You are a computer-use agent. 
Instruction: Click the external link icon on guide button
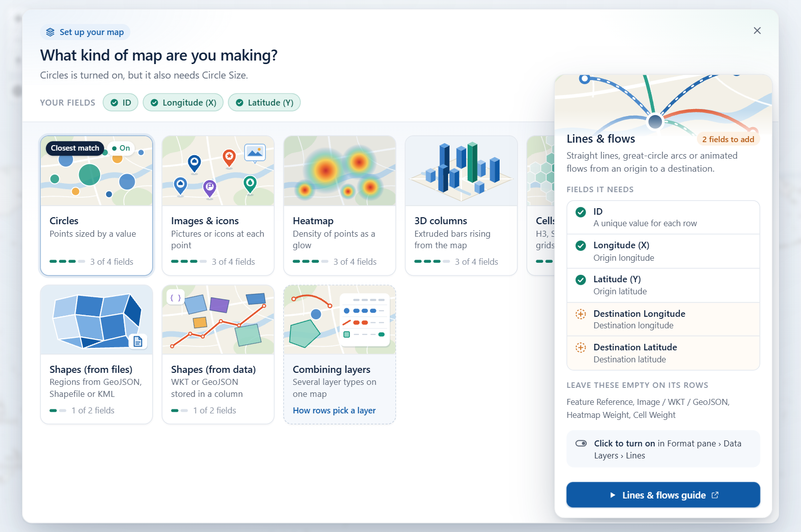point(715,495)
